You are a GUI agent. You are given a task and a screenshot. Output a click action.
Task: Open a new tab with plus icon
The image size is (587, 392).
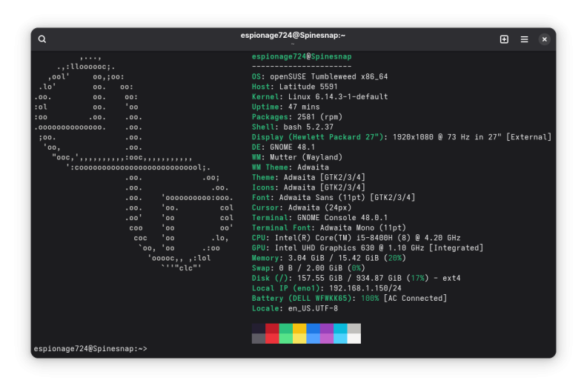click(x=504, y=39)
